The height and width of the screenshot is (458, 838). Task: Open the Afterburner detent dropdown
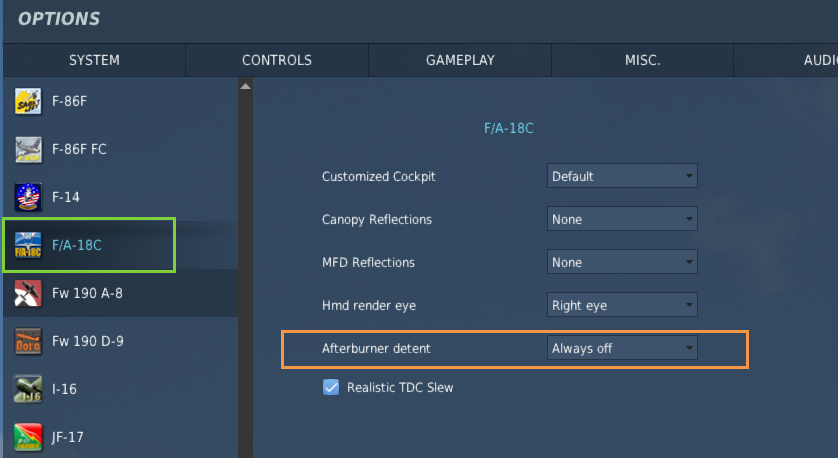point(622,348)
